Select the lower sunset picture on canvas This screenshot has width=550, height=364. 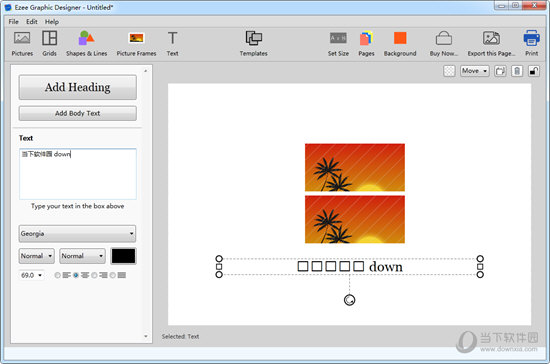click(x=355, y=219)
